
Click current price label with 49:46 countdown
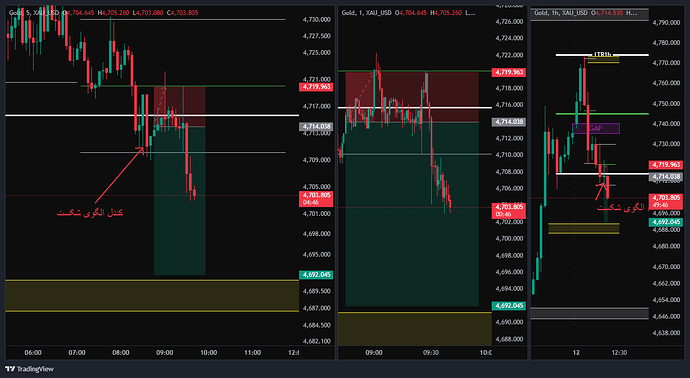(x=666, y=201)
